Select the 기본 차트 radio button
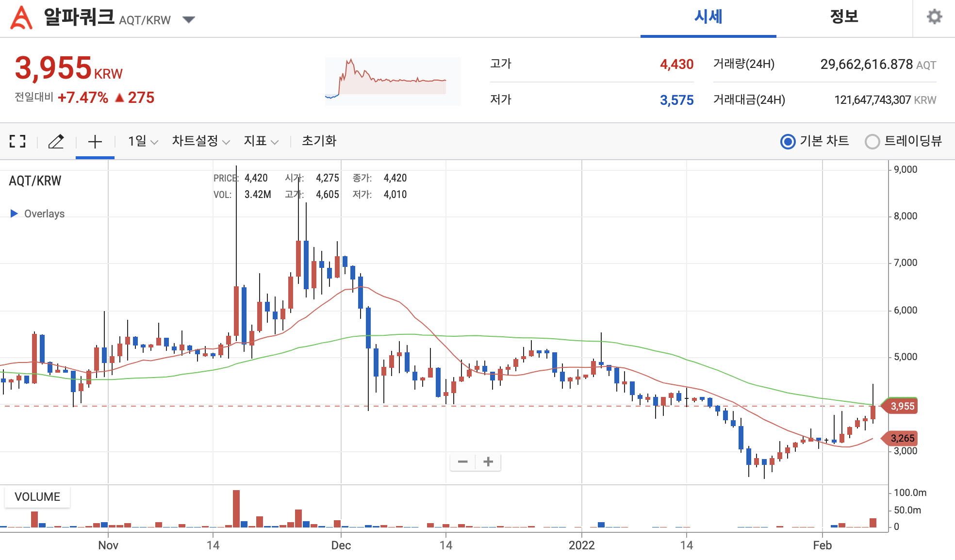The height and width of the screenshot is (560, 955). coord(788,141)
